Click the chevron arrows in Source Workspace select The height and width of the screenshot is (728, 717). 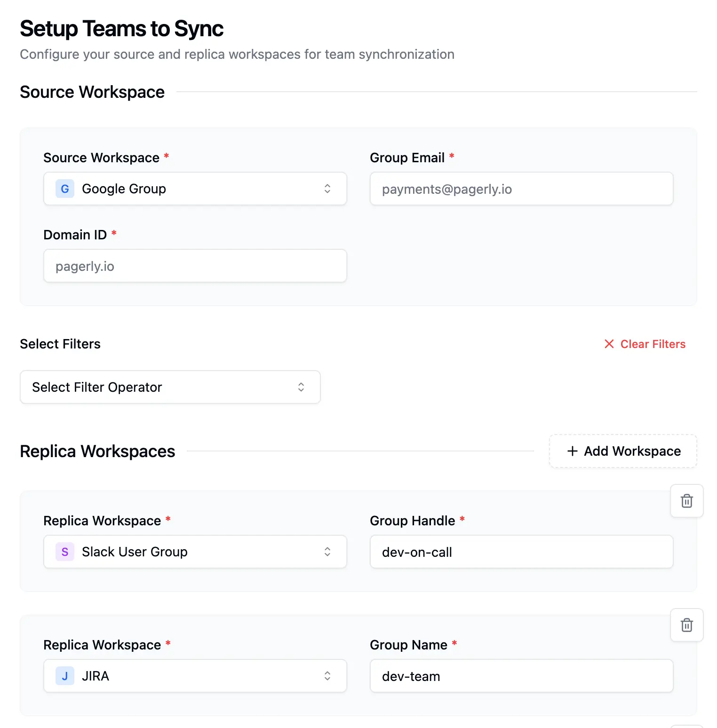point(327,189)
